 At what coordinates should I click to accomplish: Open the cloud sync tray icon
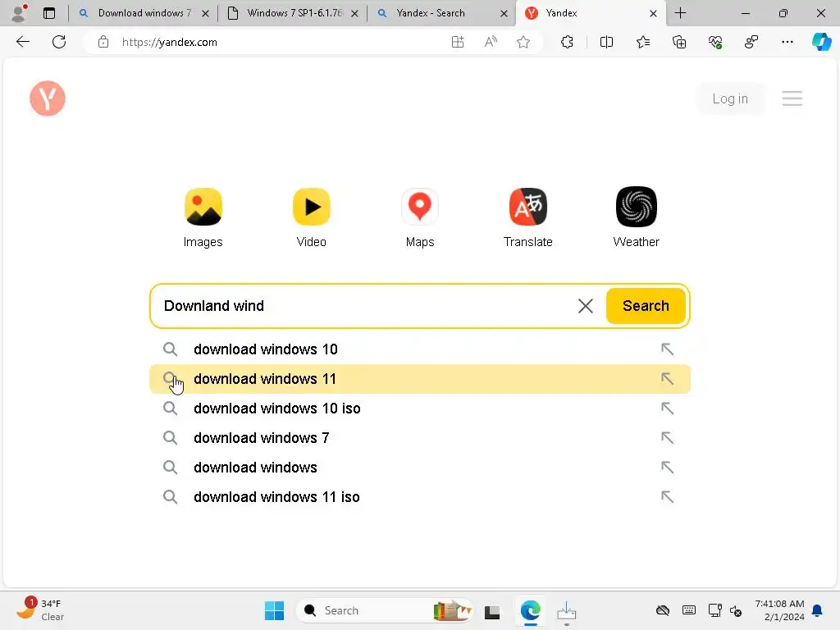(x=663, y=610)
